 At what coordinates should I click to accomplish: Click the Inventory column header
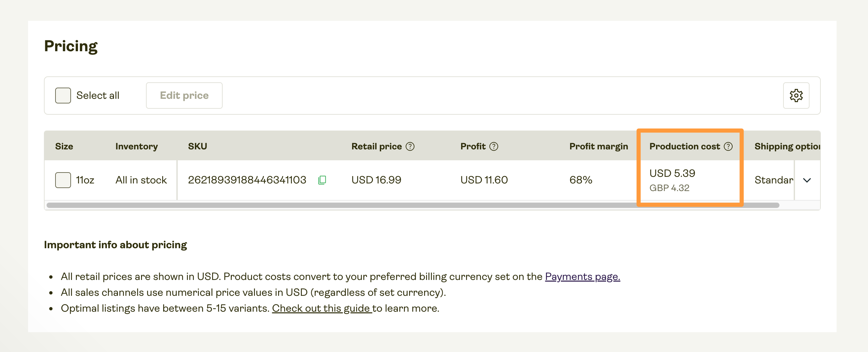(136, 146)
